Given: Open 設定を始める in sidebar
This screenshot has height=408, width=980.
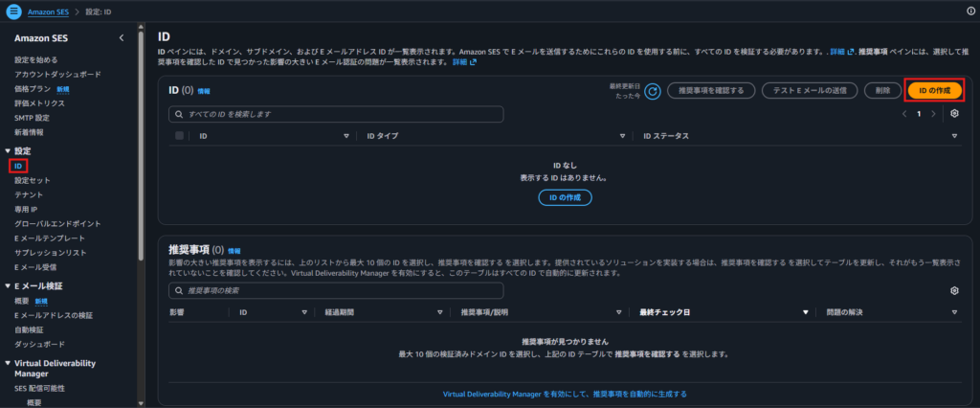Looking at the screenshot, I should click(x=36, y=60).
